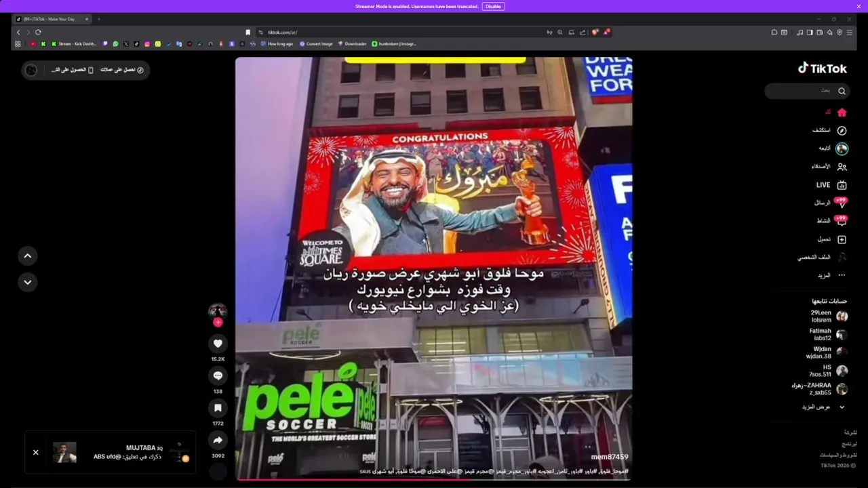Go to the previous video with up chevron
Screen dimensions: 868x488
point(28,256)
